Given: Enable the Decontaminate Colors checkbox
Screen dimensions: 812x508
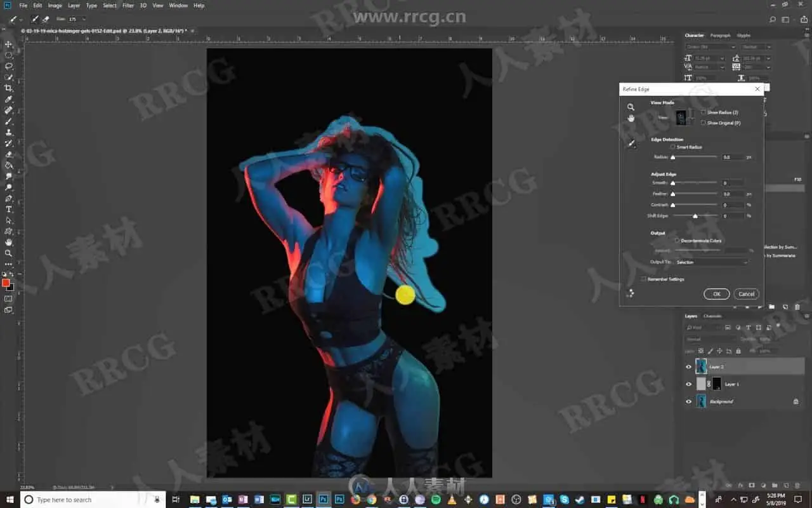Looking at the screenshot, I should click(677, 241).
